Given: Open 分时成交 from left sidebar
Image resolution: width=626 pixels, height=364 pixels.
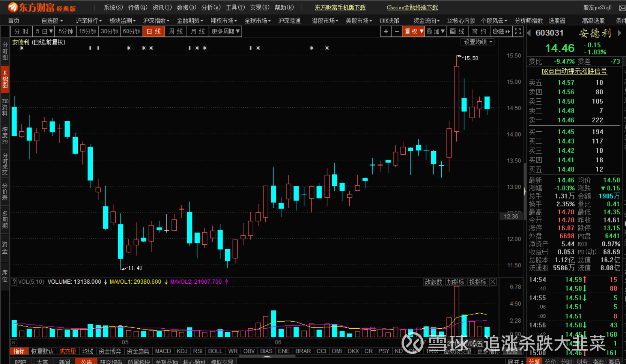Looking at the screenshot, I should point(5,164).
